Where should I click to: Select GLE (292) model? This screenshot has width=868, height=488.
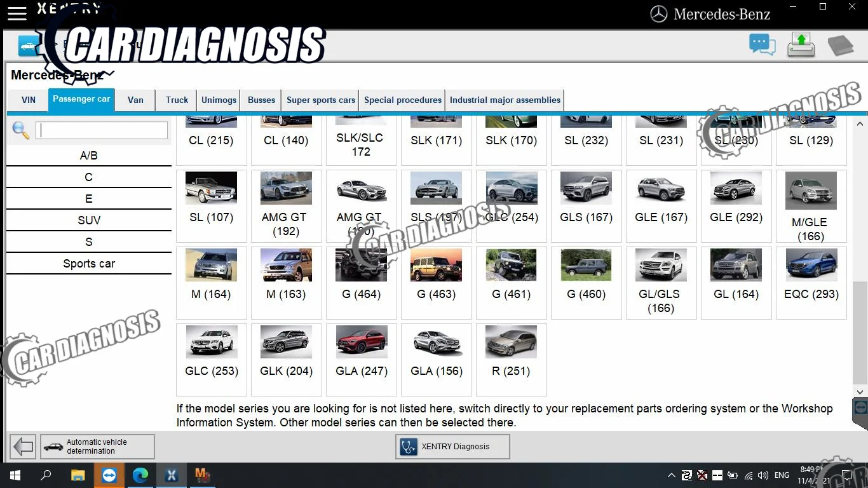(736, 206)
